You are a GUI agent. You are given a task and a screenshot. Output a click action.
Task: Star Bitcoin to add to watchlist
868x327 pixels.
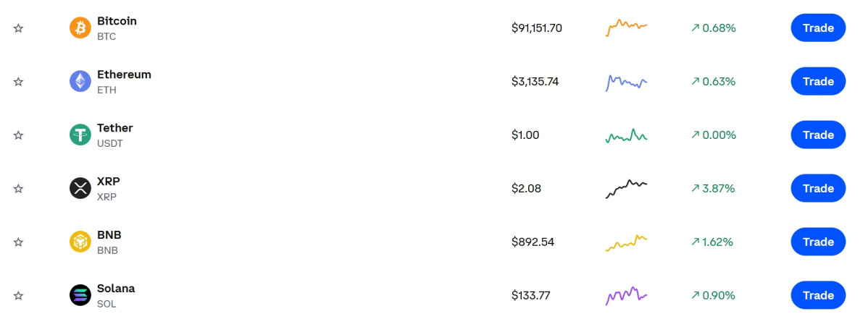click(x=19, y=28)
